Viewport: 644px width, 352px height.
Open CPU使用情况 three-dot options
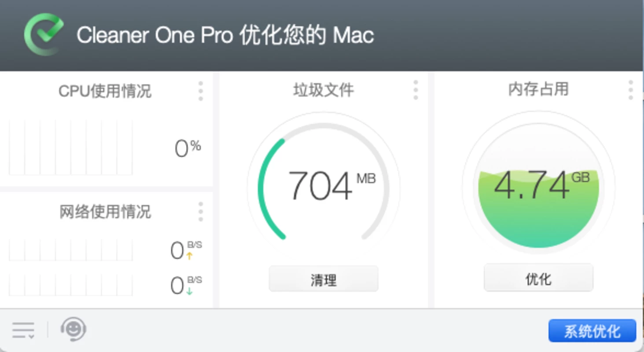[201, 91]
